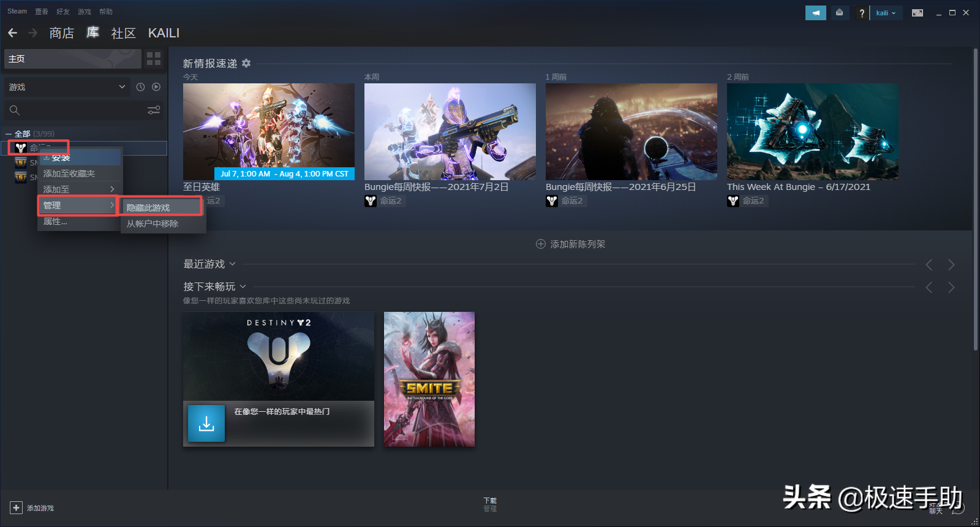Click the question mark help icon
The image size is (980, 527).
(x=862, y=13)
